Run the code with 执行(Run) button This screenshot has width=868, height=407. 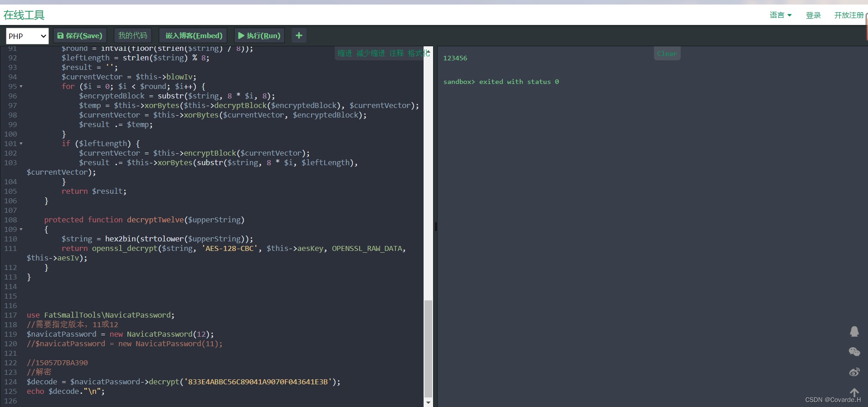coord(259,35)
